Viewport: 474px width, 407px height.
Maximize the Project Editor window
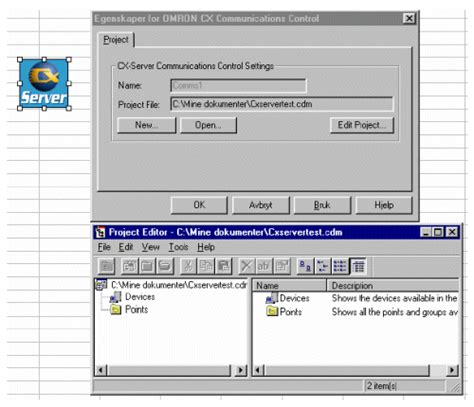[438, 232]
